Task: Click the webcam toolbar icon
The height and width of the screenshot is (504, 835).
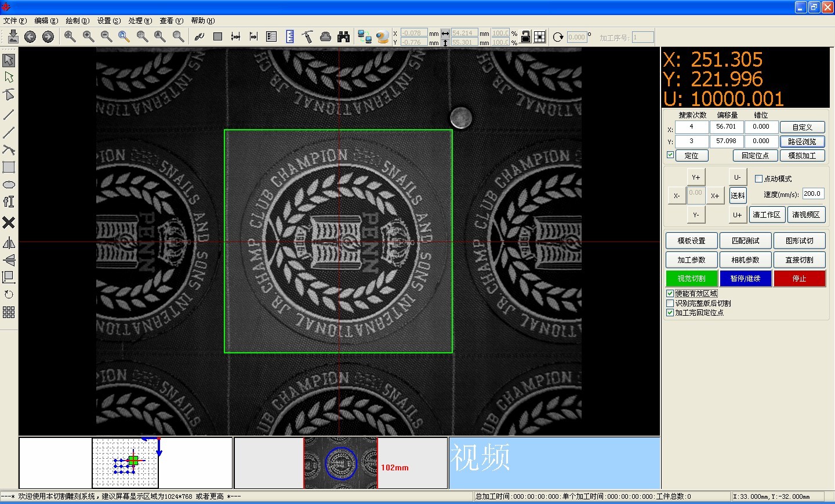Action: coord(382,36)
